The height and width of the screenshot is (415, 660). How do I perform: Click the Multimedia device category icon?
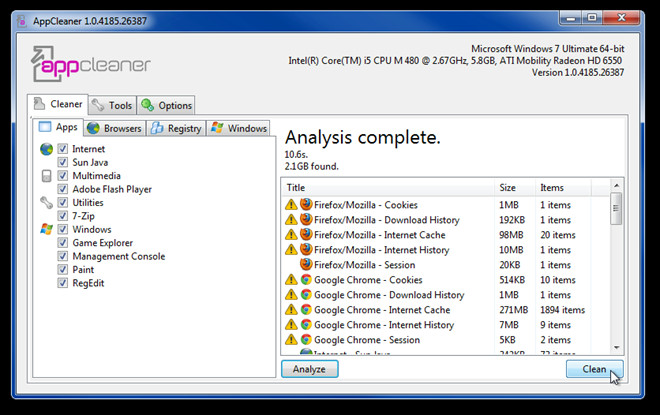pyautogui.click(x=46, y=176)
